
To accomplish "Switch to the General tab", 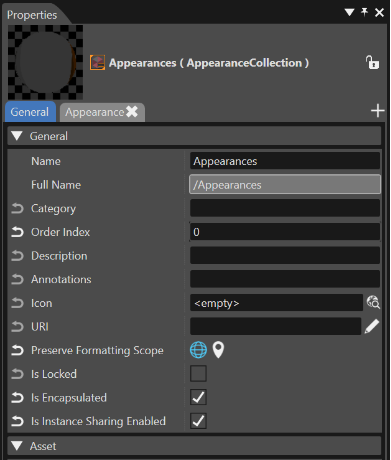I will click(x=30, y=112).
